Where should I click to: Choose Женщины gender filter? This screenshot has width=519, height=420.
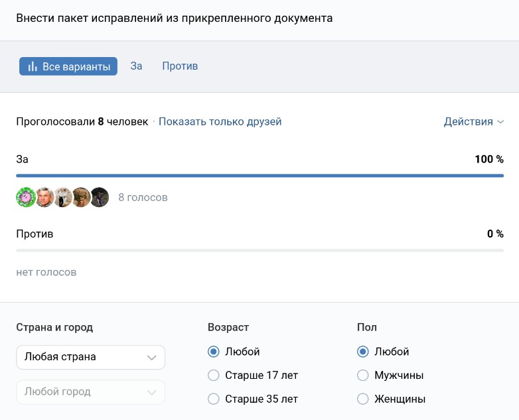click(363, 399)
